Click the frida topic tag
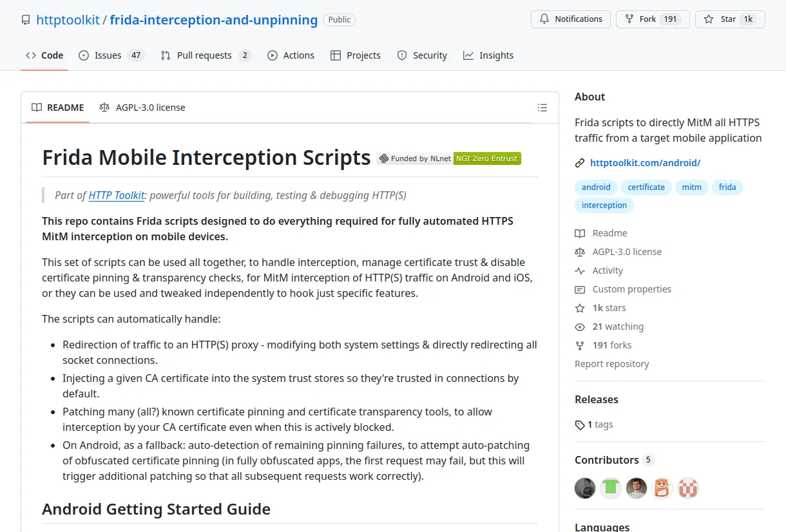 coord(727,187)
